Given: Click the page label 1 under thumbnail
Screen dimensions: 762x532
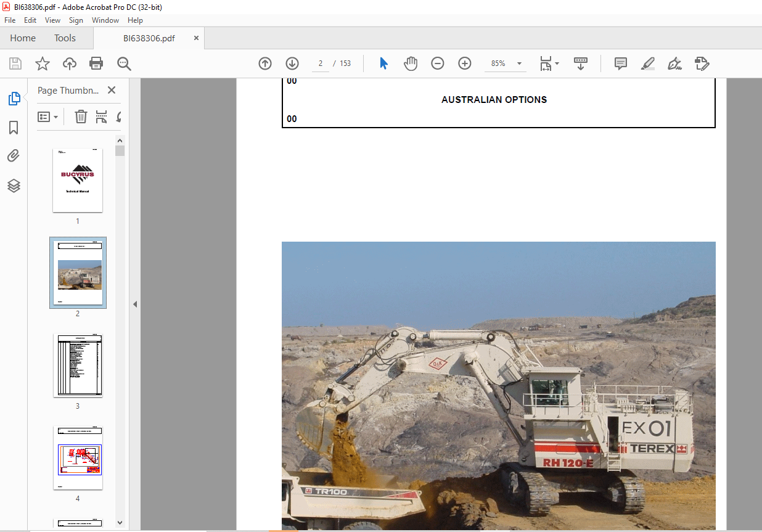Looking at the screenshot, I should click(x=78, y=221).
